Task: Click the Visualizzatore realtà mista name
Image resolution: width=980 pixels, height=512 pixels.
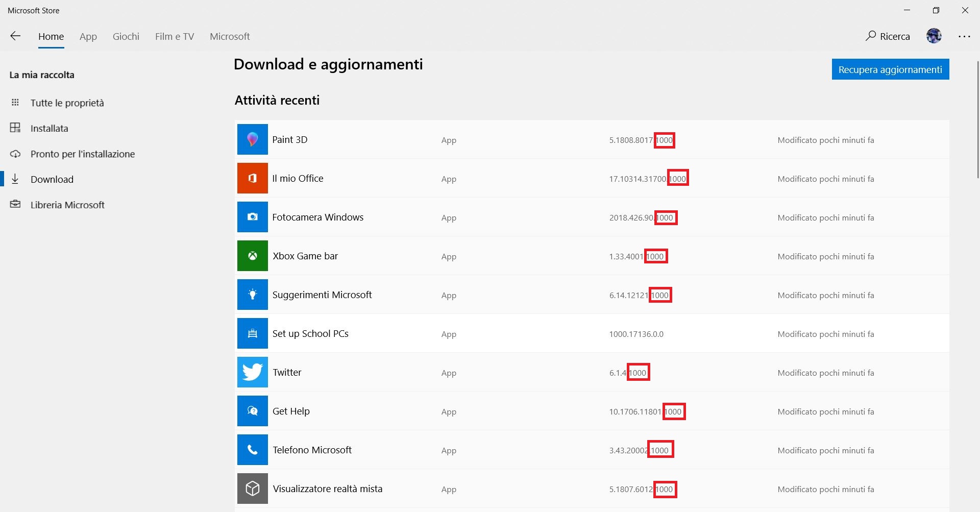Action: pos(327,489)
